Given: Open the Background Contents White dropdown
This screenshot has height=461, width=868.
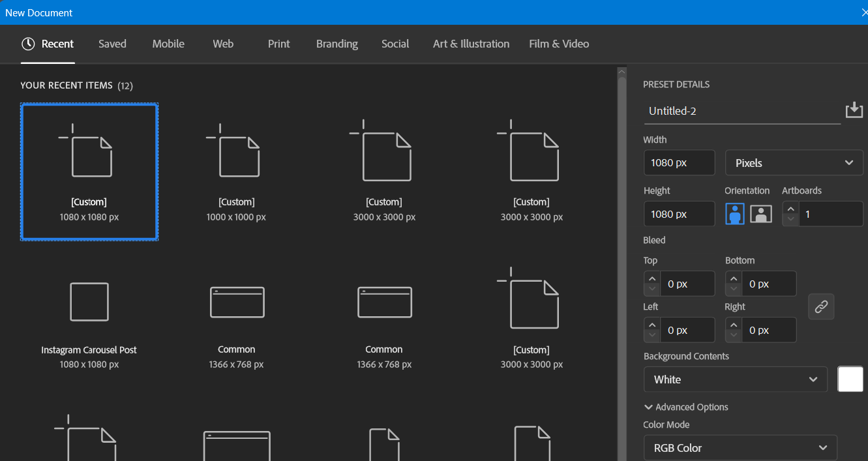Looking at the screenshot, I should (735, 379).
